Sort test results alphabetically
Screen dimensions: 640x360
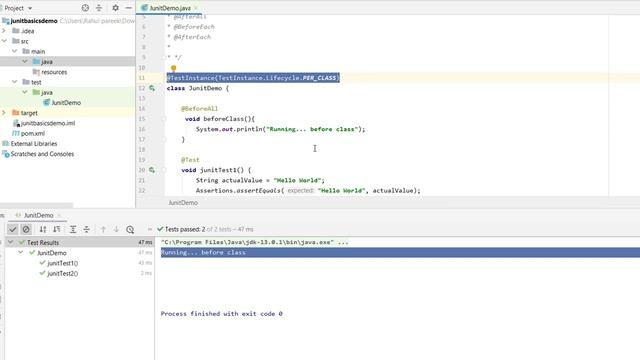pos(43,229)
